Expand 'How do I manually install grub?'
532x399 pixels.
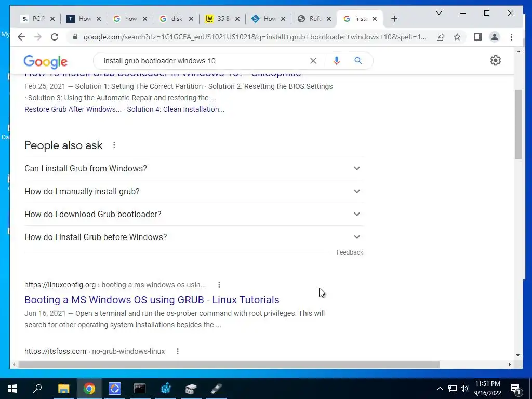(x=193, y=191)
